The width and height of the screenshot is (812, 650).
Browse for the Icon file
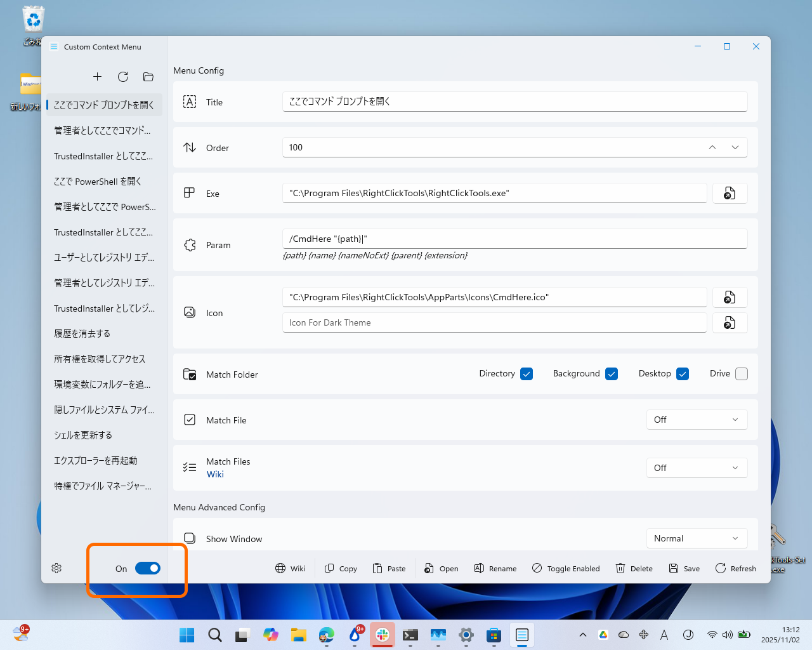point(730,297)
